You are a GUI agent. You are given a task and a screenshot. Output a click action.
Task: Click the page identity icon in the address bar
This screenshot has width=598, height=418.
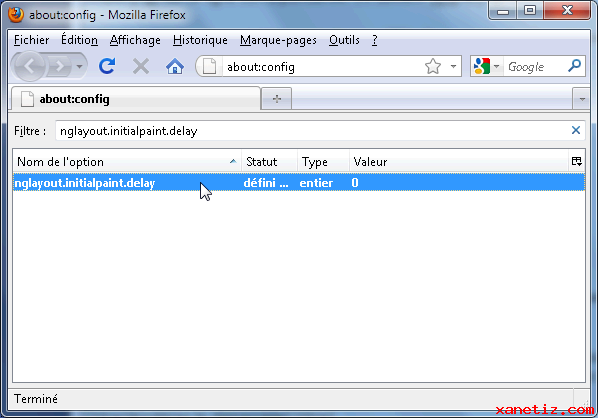209,66
